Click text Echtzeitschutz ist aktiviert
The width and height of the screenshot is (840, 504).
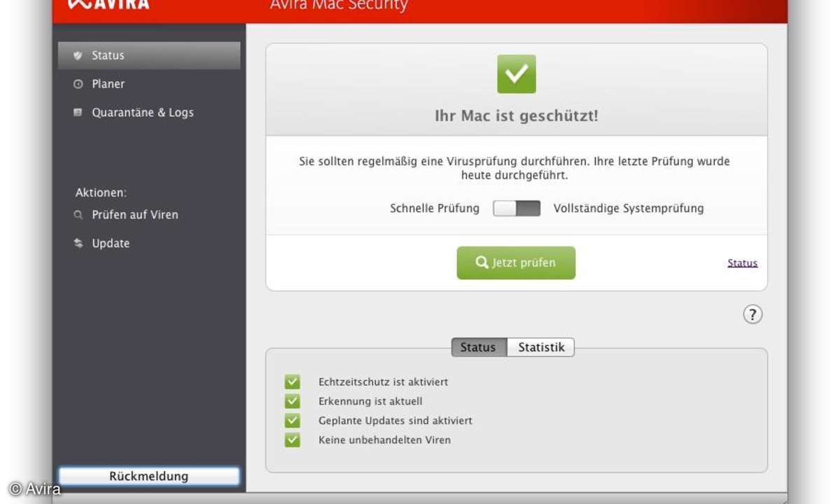coord(383,382)
